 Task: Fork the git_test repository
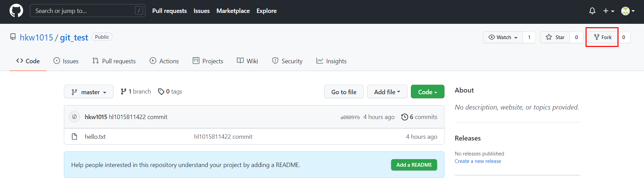[x=603, y=37]
